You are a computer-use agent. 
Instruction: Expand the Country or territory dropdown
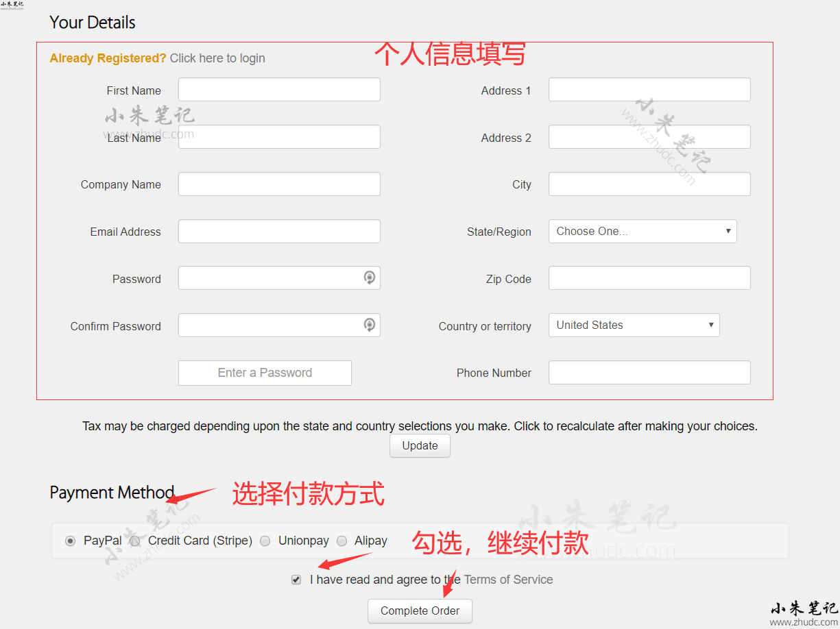(634, 325)
